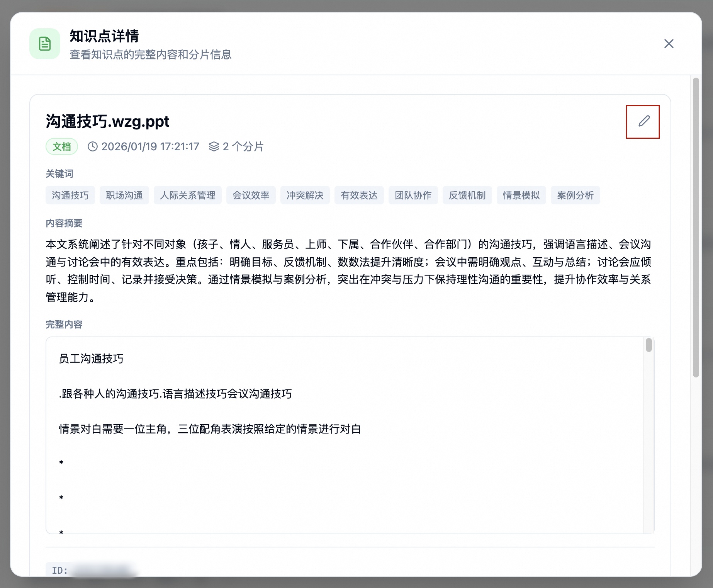Select the 团队协作 keyword tag

(x=413, y=195)
